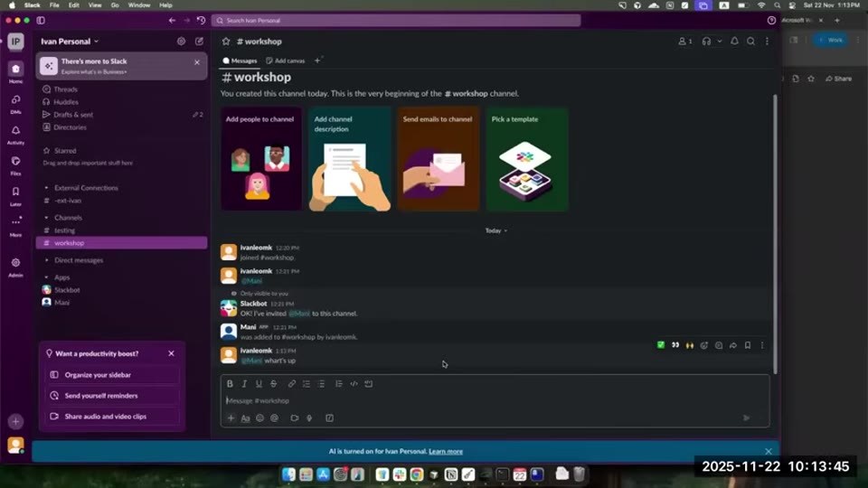The height and width of the screenshot is (488, 868).
Task: Switch to Add canvas tab
Action: (x=286, y=61)
